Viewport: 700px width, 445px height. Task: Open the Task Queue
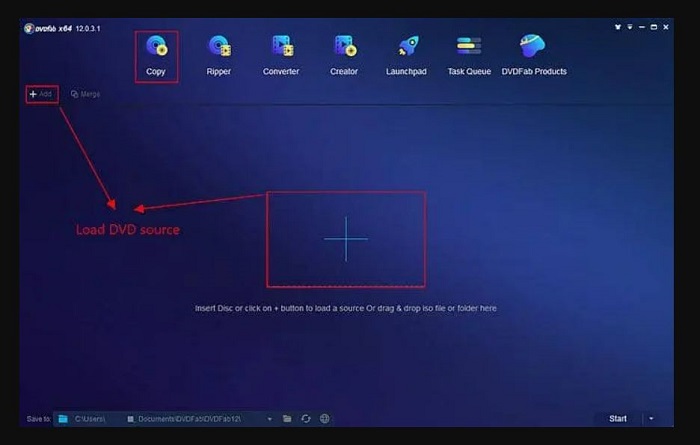tap(469, 56)
